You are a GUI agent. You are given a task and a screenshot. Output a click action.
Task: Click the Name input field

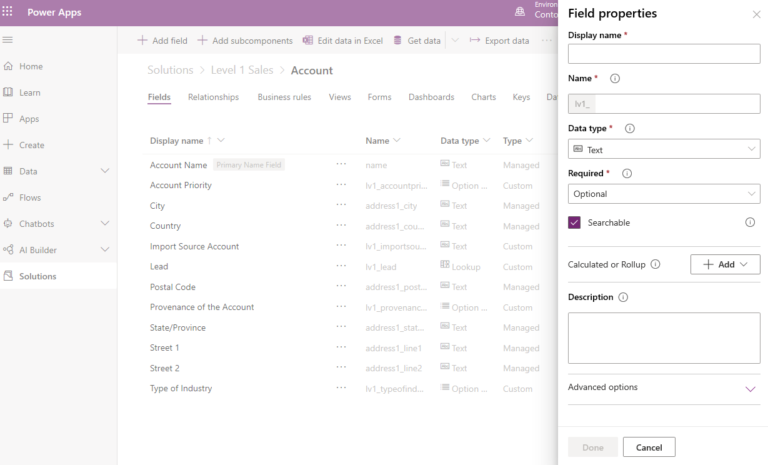tap(664, 104)
